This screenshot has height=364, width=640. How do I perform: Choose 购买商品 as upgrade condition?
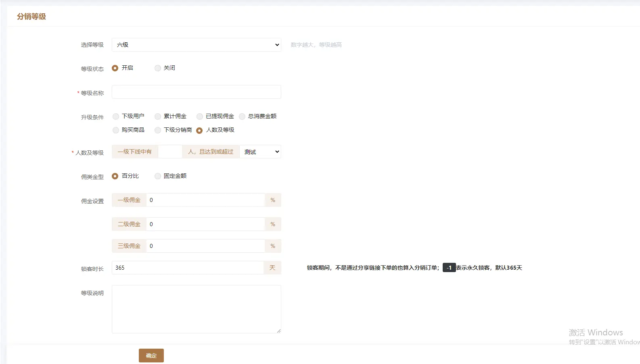coord(116,130)
